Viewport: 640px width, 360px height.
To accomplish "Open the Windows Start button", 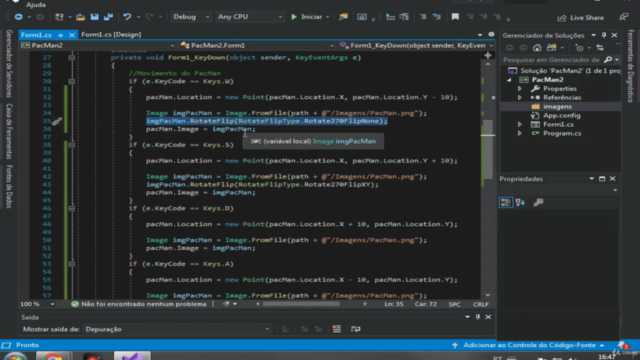I will 15,357.
